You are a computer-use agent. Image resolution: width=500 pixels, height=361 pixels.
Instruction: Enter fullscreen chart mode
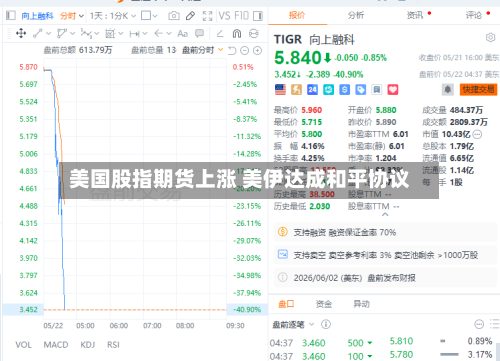pyautogui.click(x=207, y=16)
